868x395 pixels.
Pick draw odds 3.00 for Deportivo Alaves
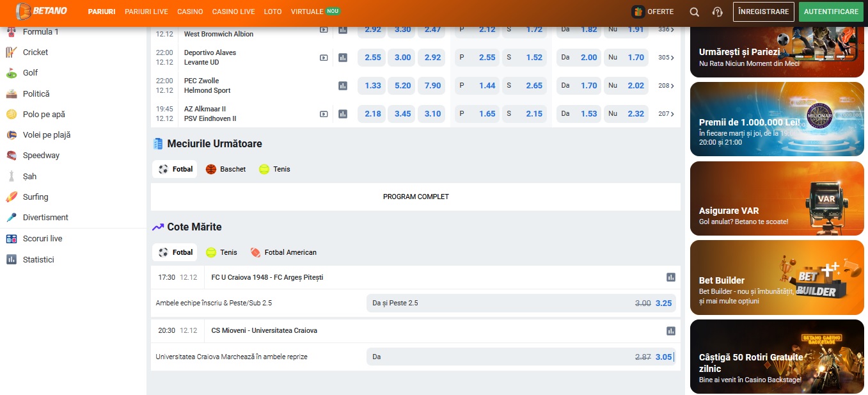tap(403, 58)
